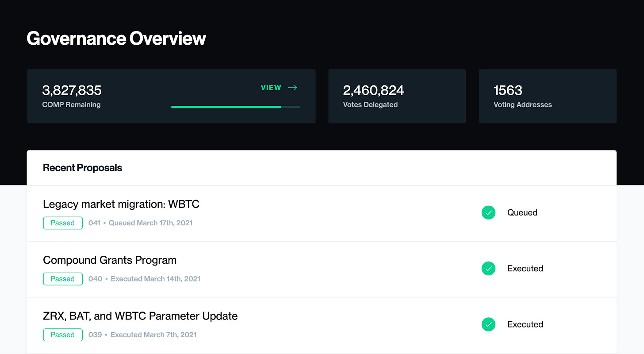
Task: Click the green checkmark beside Queued
Action: coord(488,212)
